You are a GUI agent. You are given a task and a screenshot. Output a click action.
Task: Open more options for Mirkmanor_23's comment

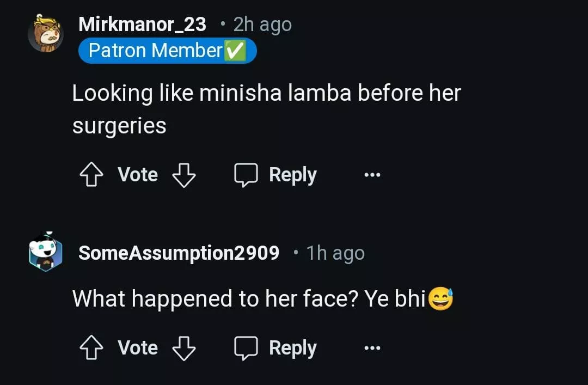(372, 175)
